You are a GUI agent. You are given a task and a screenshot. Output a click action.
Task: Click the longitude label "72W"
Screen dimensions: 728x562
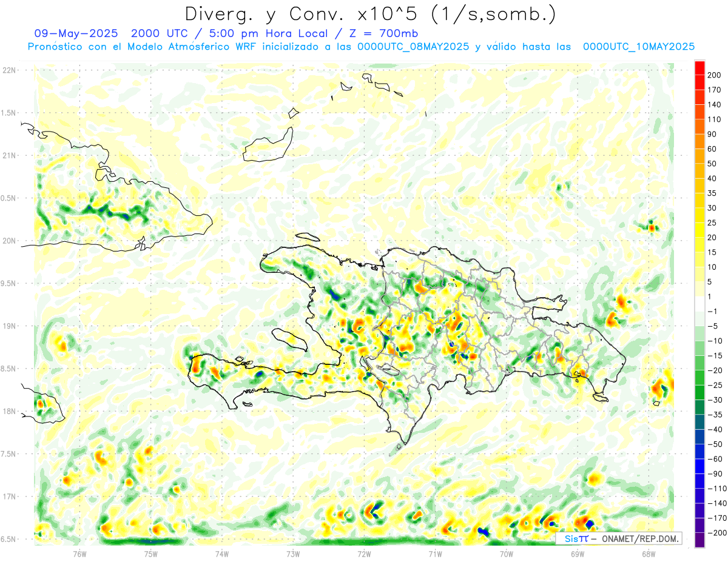(x=364, y=554)
